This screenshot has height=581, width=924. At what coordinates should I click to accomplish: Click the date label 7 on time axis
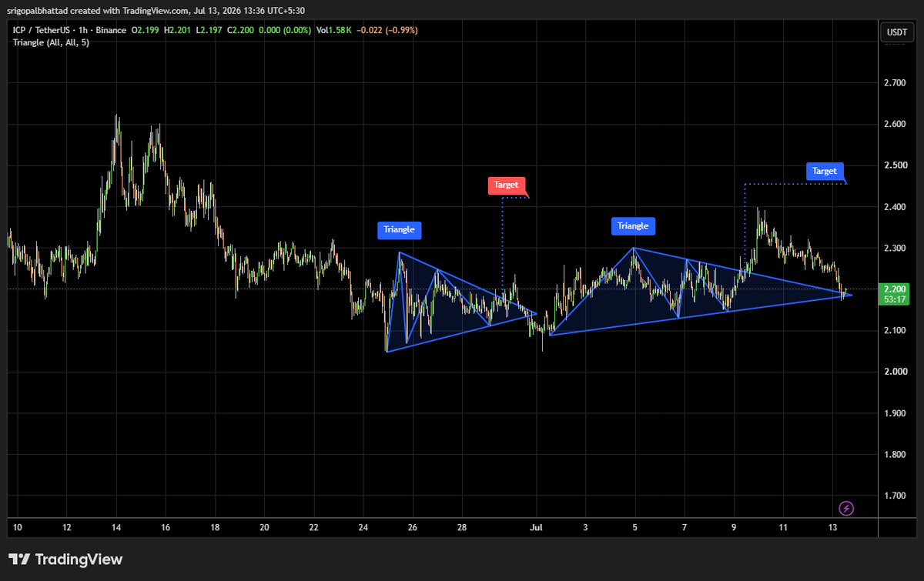click(x=685, y=528)
